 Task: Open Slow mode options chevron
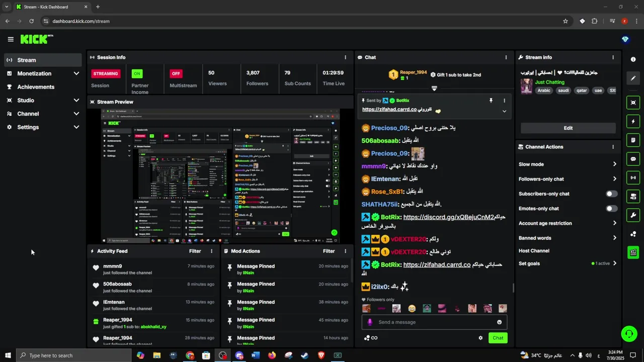(614, 164)
